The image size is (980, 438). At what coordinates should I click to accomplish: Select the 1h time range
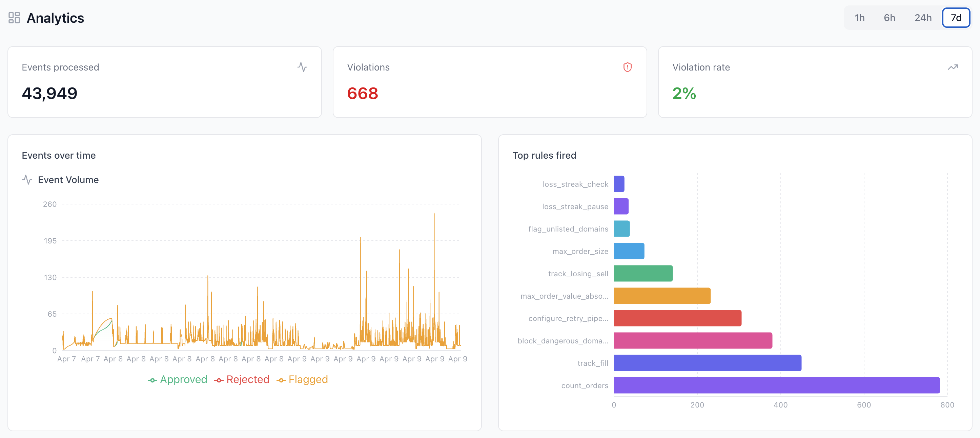[x=859, y=18]
